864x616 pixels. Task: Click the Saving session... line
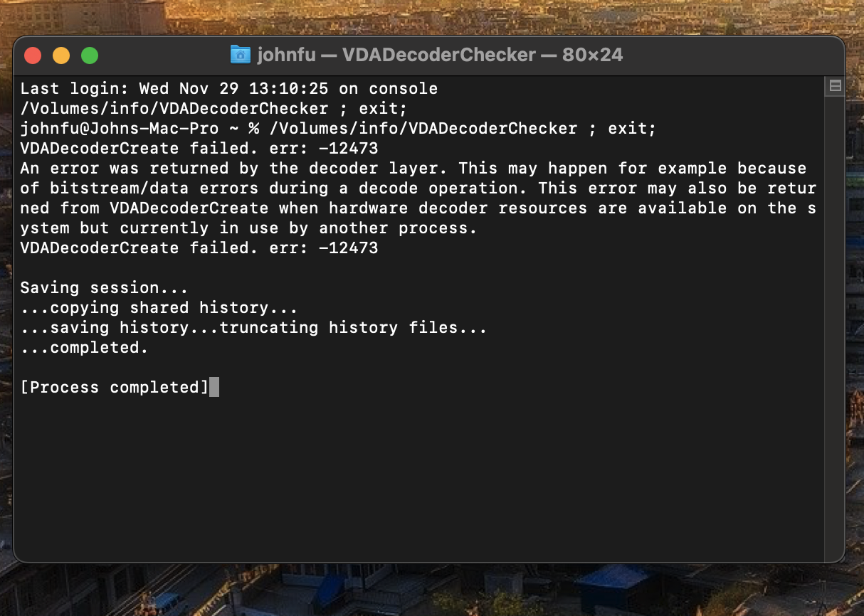(104, 288)
